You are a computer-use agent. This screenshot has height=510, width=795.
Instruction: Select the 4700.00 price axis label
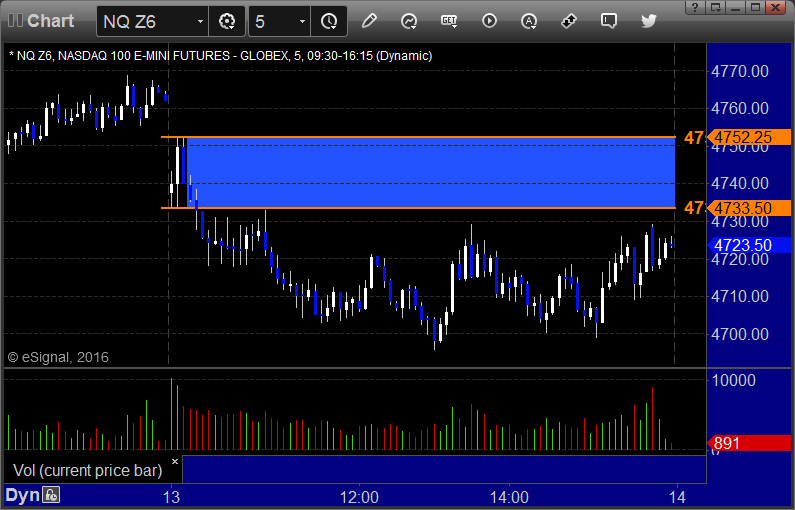tap(740, 334)
